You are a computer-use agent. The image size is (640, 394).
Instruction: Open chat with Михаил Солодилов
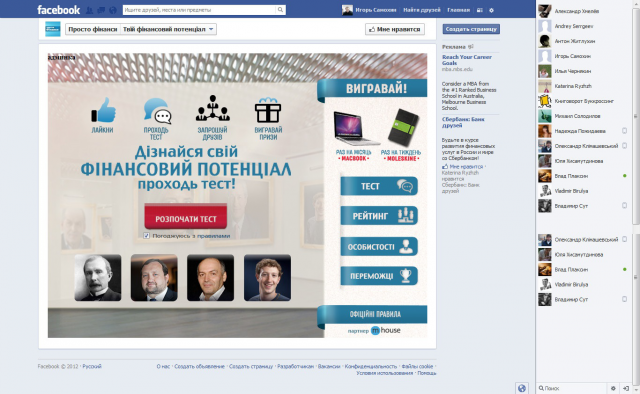[x=584, y=116]
